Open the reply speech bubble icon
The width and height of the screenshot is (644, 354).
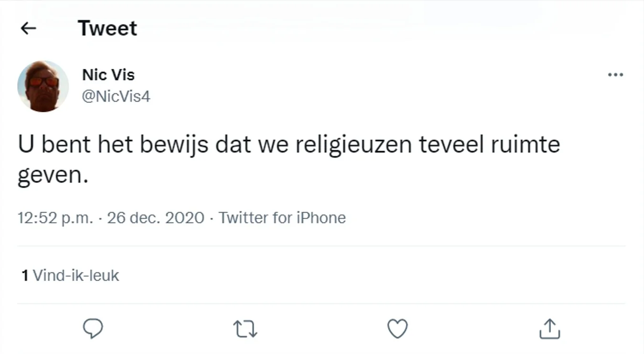[93, 329]
